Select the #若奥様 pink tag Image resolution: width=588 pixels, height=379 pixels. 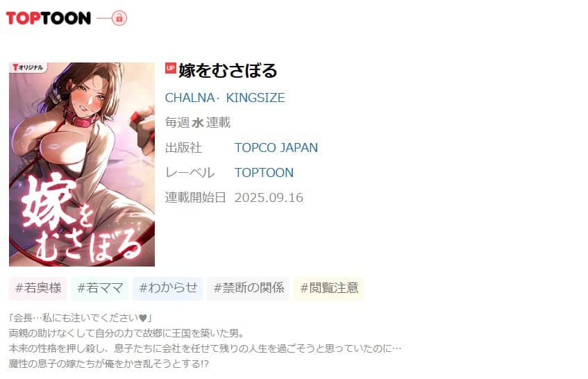(38, 288)
